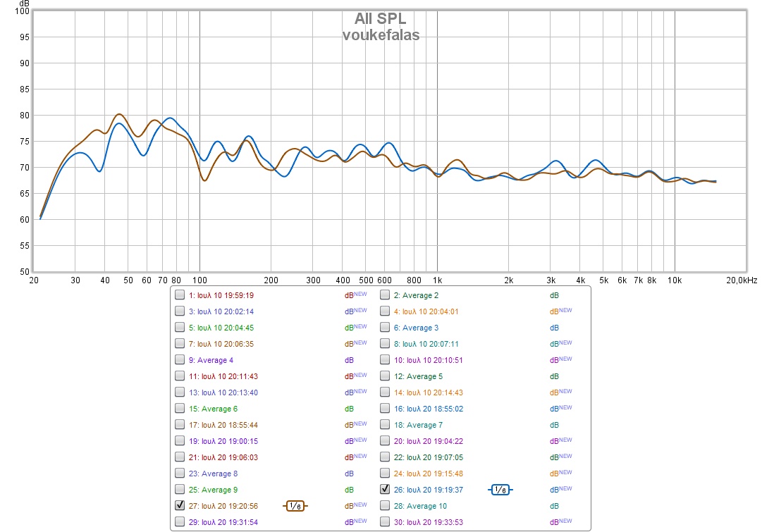Tick checkbox for 3: Ιουλ 10 20:02:14
This screenshot has height=532, width=762.
coord(180,311)
